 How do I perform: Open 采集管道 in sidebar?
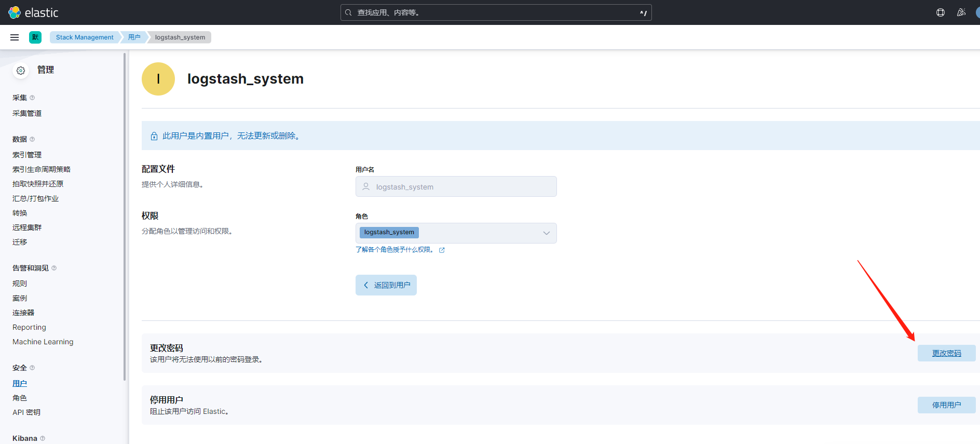[27, 113]
